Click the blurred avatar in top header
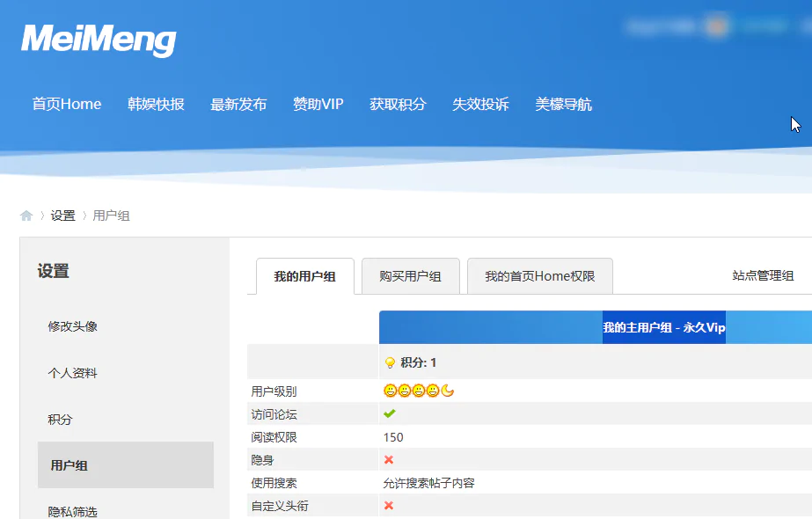 [x=717, y=26]
